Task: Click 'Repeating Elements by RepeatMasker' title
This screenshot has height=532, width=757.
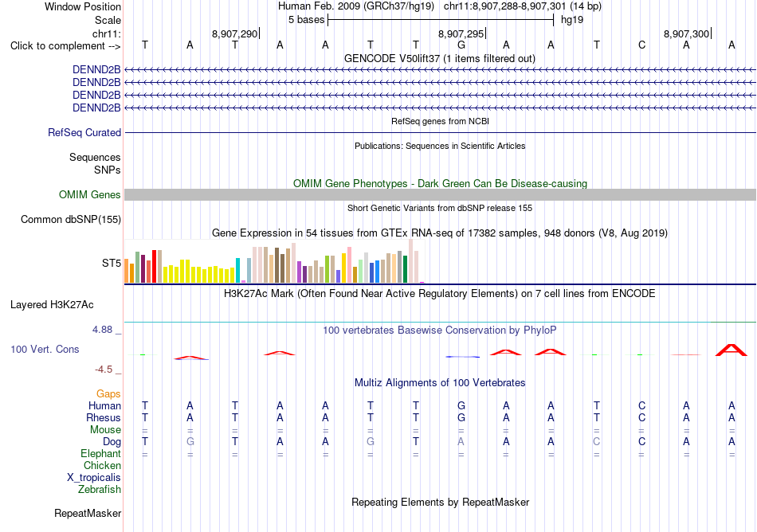Action: click(440, 502)
